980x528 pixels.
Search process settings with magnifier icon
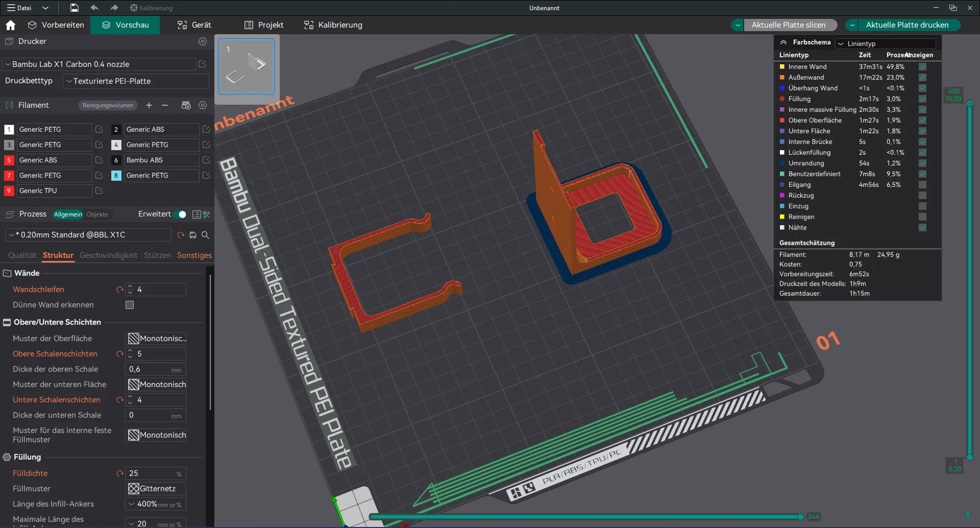point(205,235)
